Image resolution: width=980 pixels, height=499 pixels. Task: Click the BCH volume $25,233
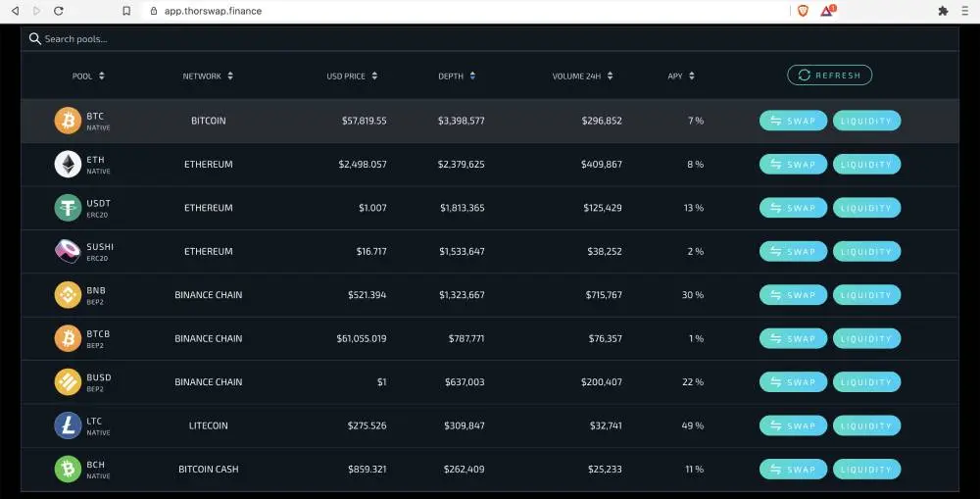coord(605,469)
